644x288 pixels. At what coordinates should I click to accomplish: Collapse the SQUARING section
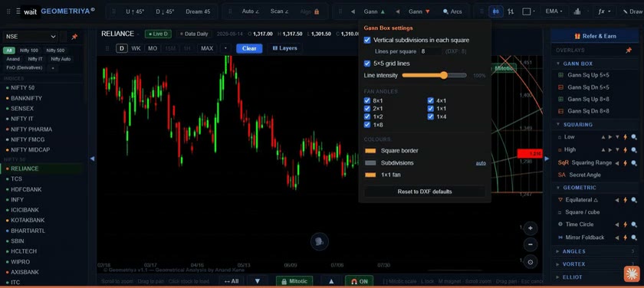[x=558, y=124]
